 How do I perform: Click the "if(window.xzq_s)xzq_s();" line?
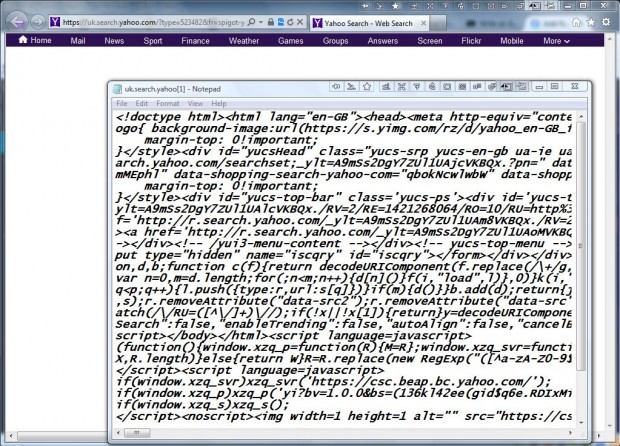point(202,405)
